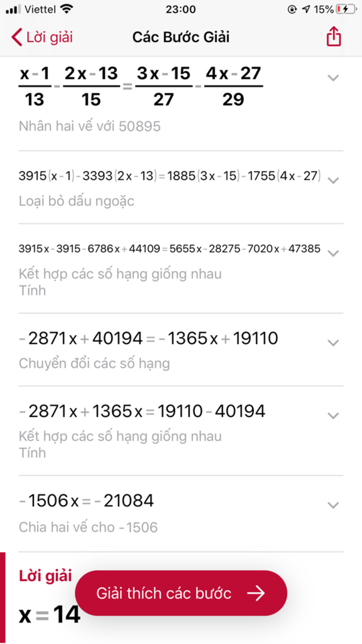Screen dimensions: 362x644
Task: Expand the step 'Nhân hai vế với 50895'
Action: 333,78
